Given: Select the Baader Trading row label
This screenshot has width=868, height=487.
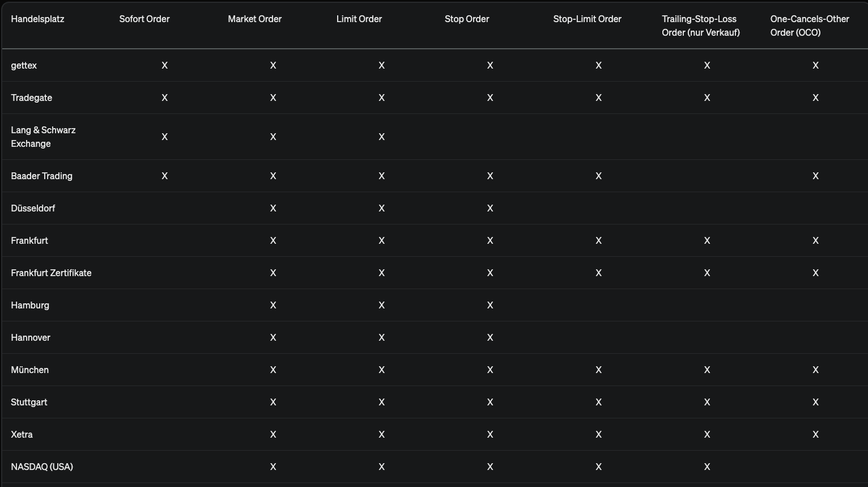Looking at the screenshot, I should 41,176.
